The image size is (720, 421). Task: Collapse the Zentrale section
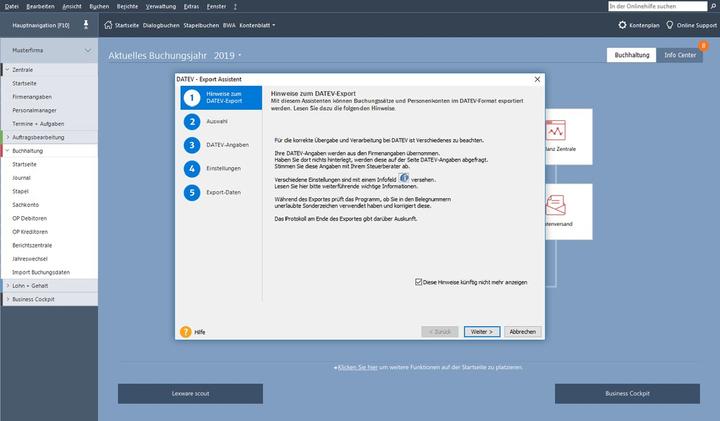pyautogui.click(x=7, y=70)
